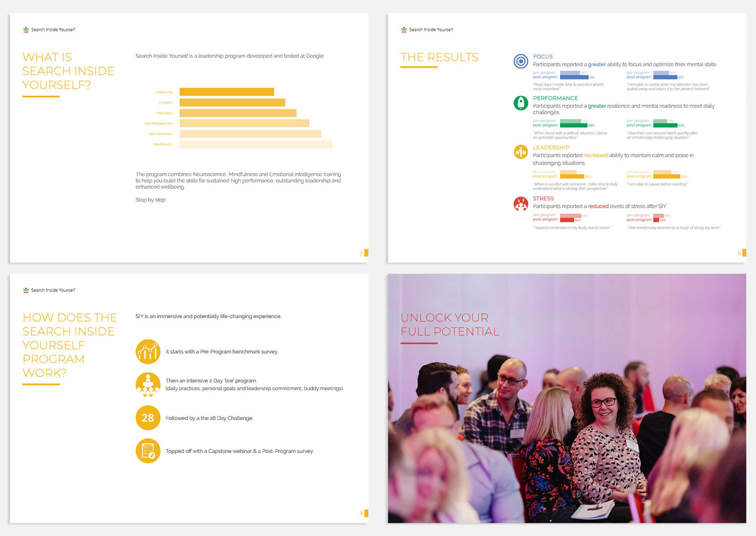Click the yellow Leadership people icon
The width and height of the screenshot is (756, 536).
click(x=521, y=152)
